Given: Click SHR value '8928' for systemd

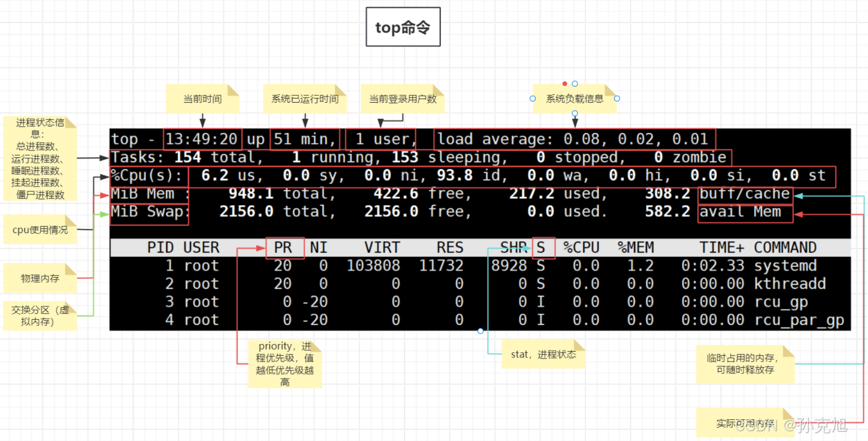Looking at the screenshot, I should tap(509, 266).
